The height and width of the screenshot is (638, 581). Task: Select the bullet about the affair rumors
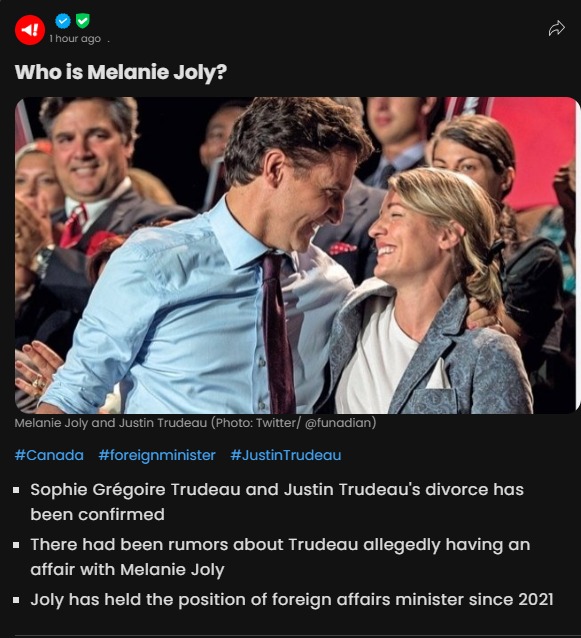[280, 557]
